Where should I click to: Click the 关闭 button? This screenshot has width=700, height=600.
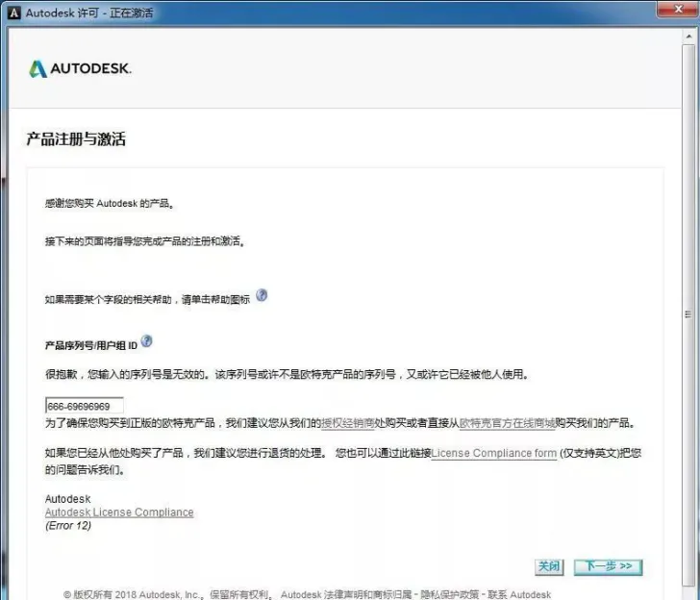pos(549,566)
